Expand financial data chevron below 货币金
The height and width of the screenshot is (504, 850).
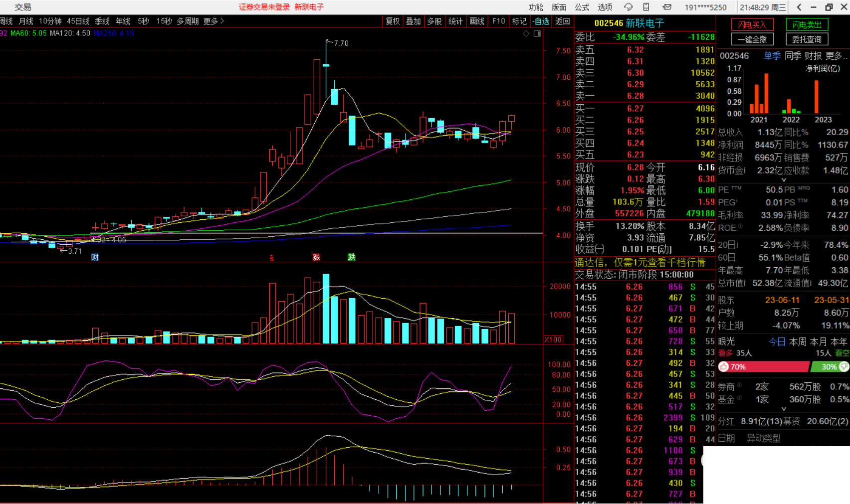[x=784, y=180]
